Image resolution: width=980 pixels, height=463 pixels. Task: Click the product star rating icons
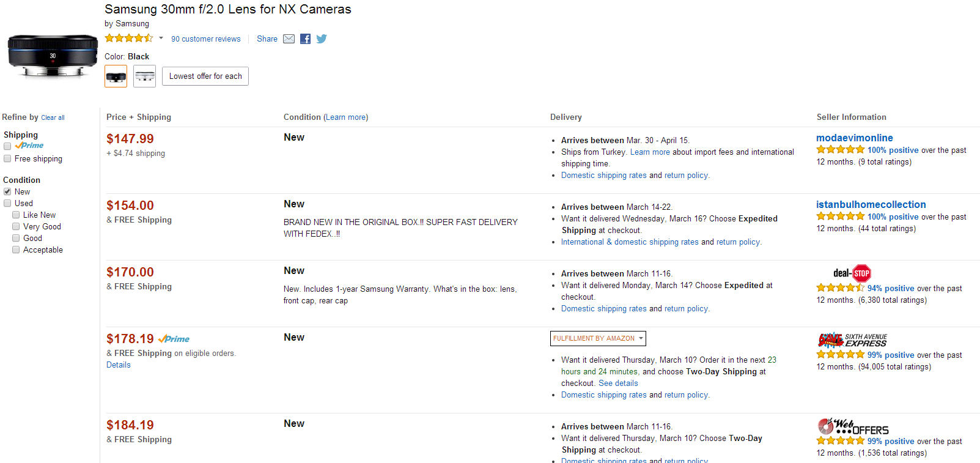[128, 39]
